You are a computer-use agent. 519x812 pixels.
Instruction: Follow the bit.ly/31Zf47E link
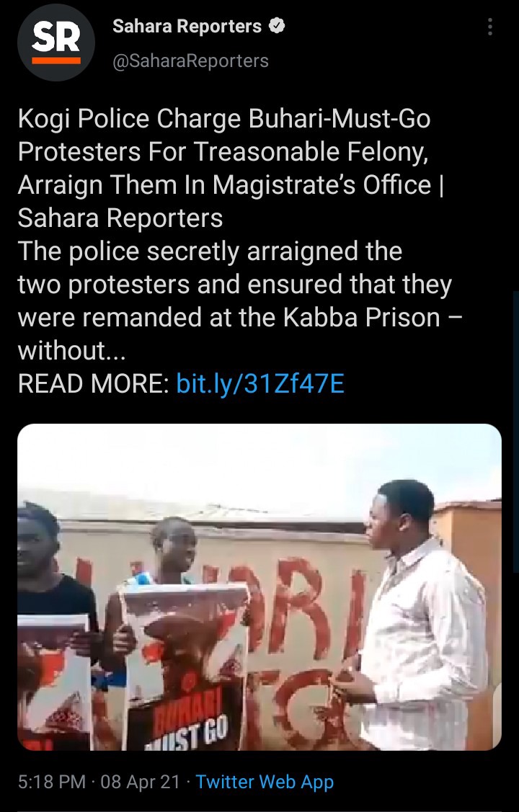click(x=260, y=384)
